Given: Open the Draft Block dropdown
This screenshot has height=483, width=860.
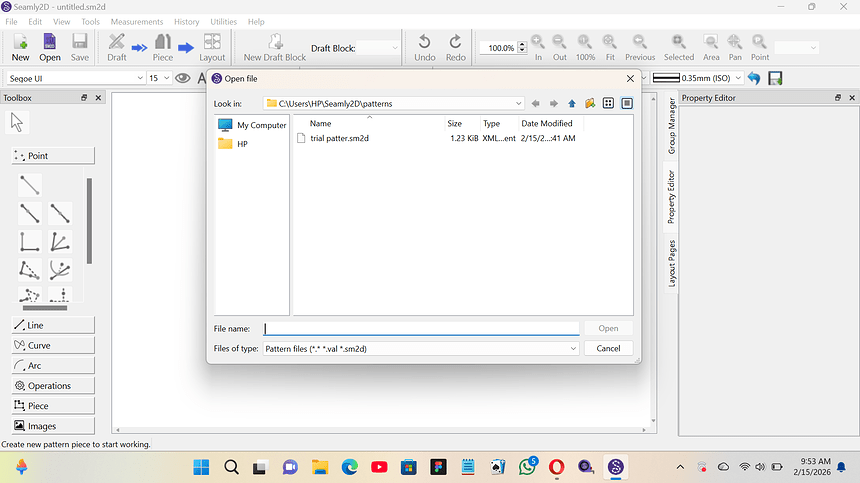Looking at the screenshot, I should (394, 48).
